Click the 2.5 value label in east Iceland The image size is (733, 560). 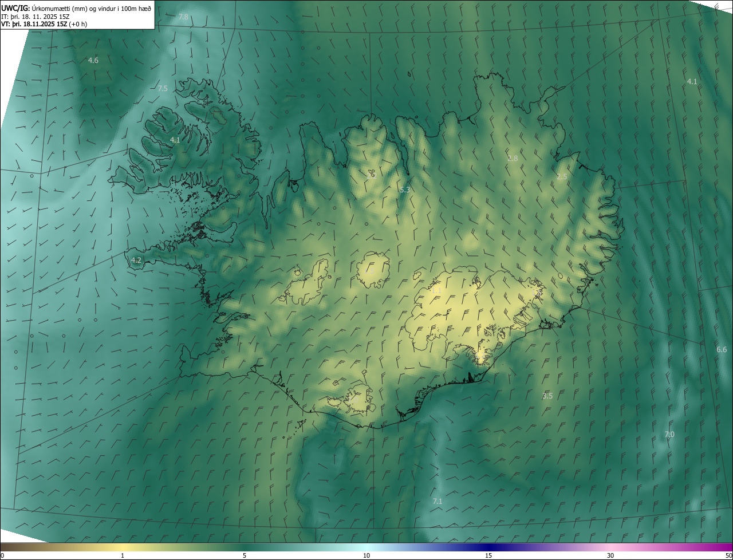coord(562,176)
